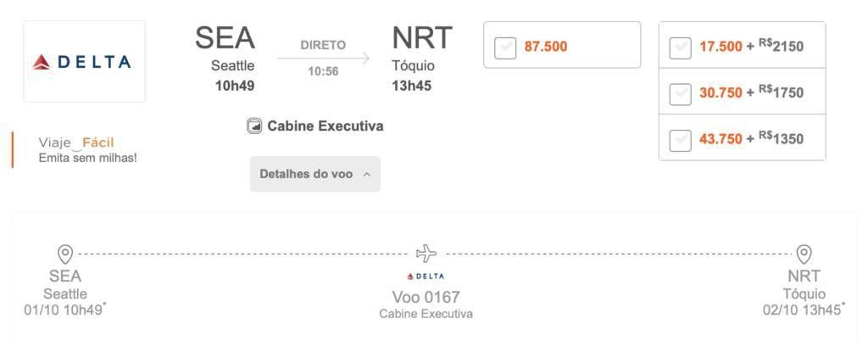Click the NRT arrival location pin icon
The image size is (868, 341).
pyautogui.click(x=804, y=254)
